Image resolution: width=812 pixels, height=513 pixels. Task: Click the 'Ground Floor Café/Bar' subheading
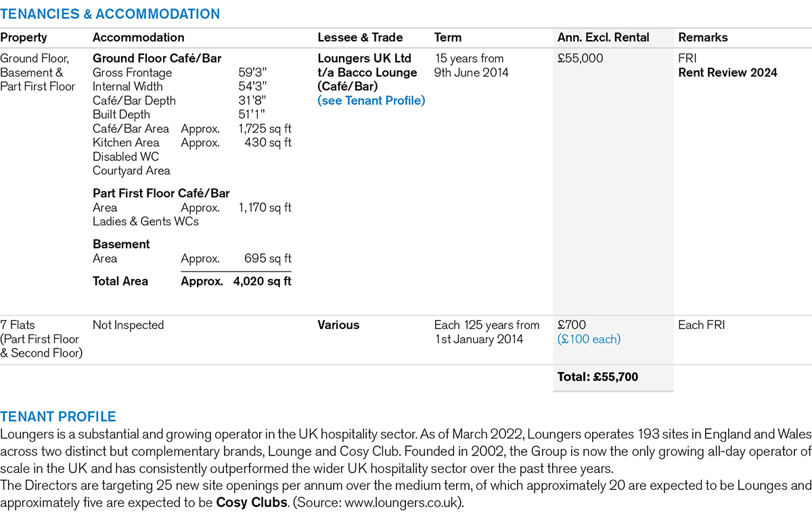tap(157, 59)
